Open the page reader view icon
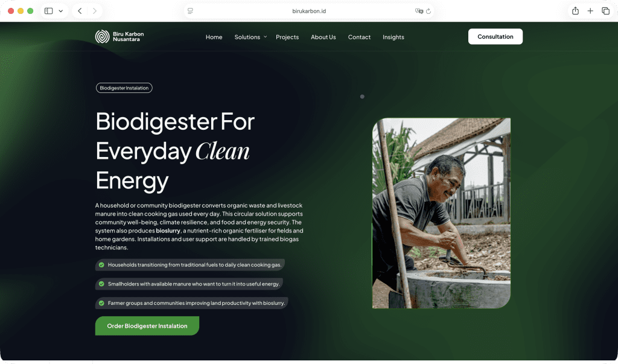The image size is (618, 364). pos(190,11)
